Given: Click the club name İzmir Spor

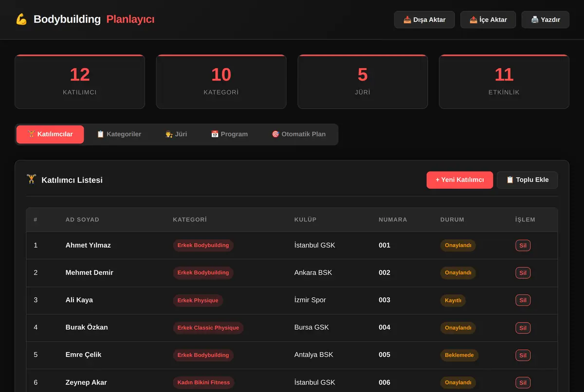Looking at the screenshot, I should (310, 300).
